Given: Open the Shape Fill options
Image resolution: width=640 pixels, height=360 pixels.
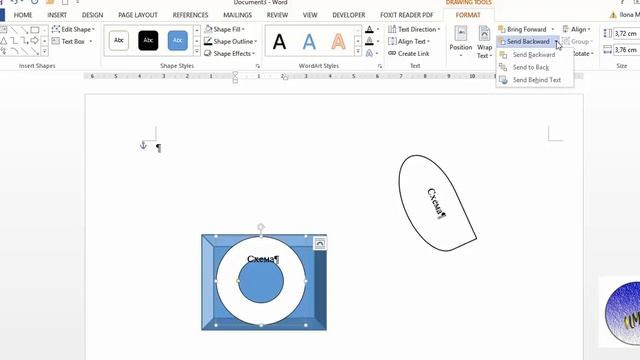Looking at the screenshot, I should 224,29.
